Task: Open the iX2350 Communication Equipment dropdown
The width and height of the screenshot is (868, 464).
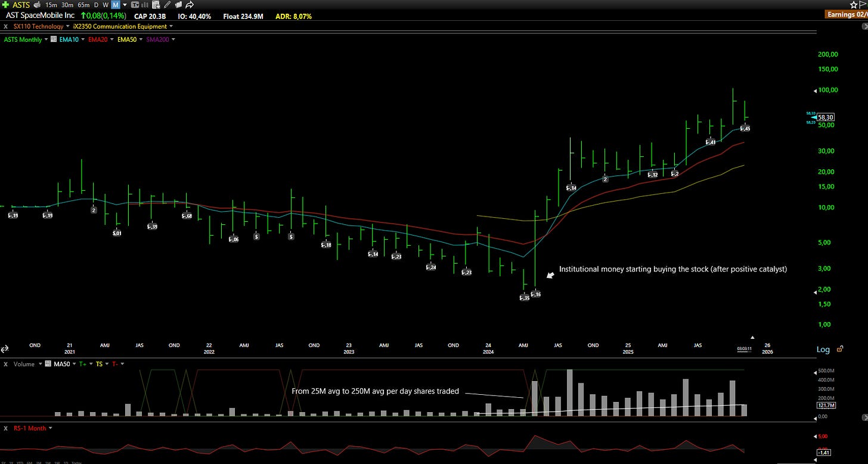Action: [x=171, y=26]
